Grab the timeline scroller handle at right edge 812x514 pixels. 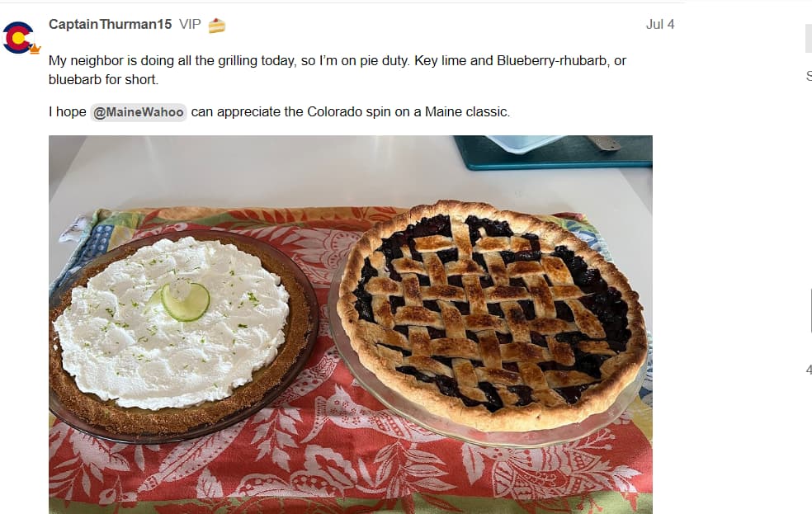point(810,310)
